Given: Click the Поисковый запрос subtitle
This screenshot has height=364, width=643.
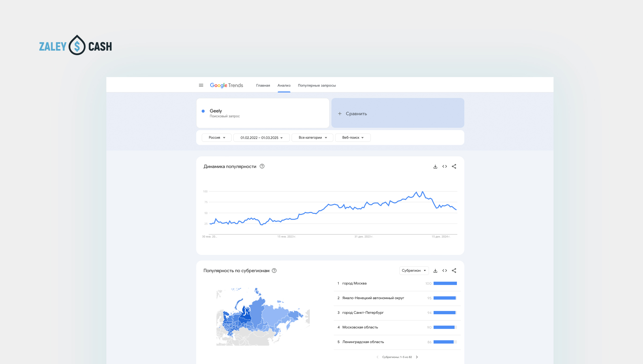Looking at the screenshot, I should (225, 116).
